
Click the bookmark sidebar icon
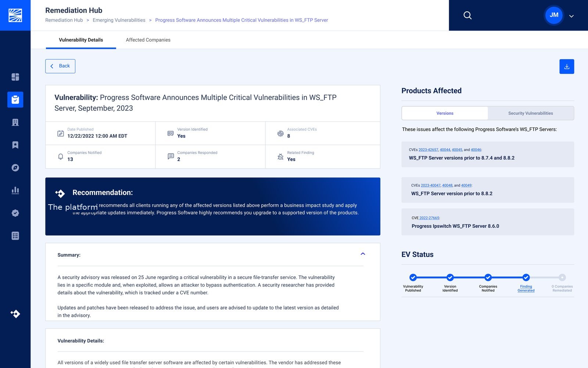(x=15, y=145)
